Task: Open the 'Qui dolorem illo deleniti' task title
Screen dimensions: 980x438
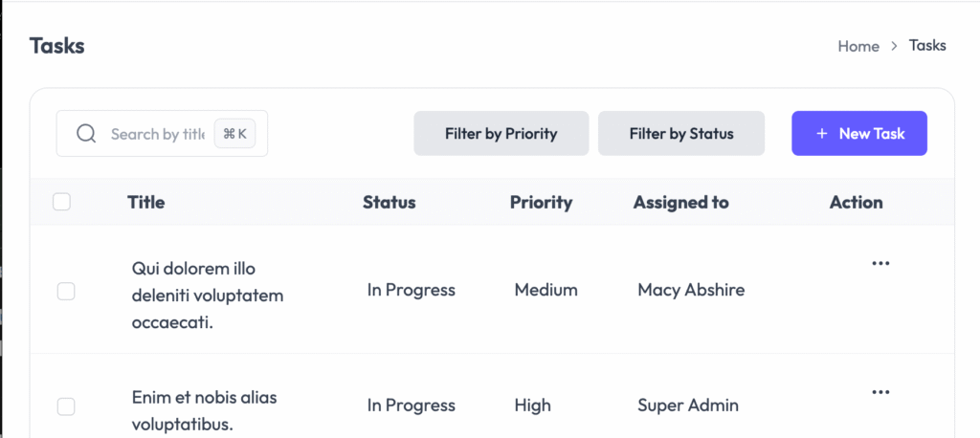Action: [208, 295]
